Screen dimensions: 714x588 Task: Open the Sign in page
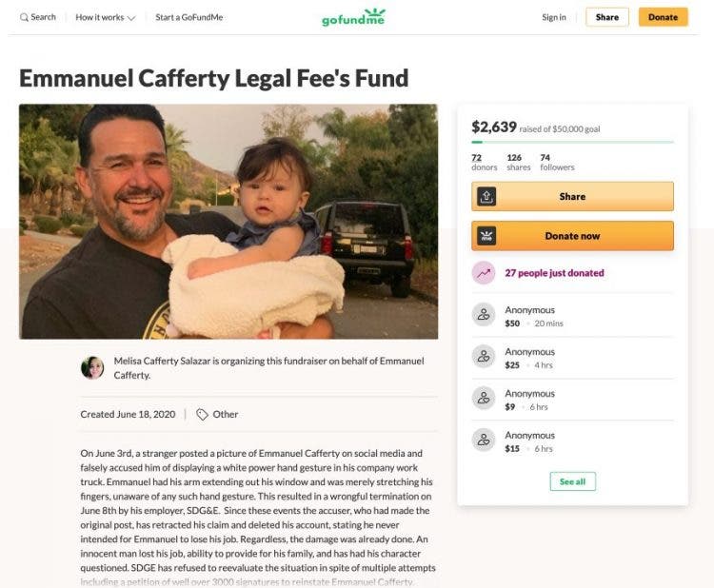[x=554, y=17]
